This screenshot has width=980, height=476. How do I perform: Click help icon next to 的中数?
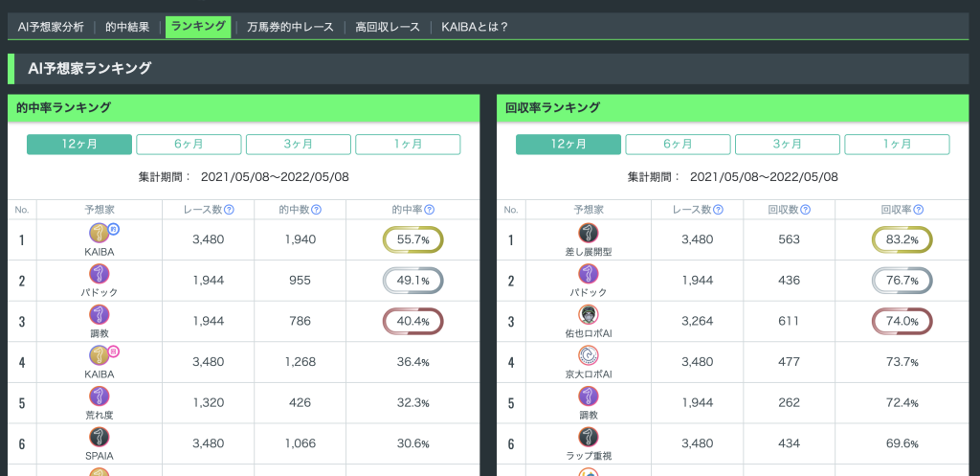tap(316, 210)
